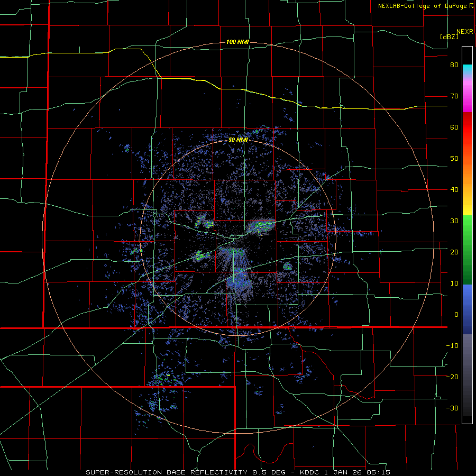This screenshot has width=476, height=476.
Task: Click the -30 value on dBZ scale
Action: pos(452,408)
